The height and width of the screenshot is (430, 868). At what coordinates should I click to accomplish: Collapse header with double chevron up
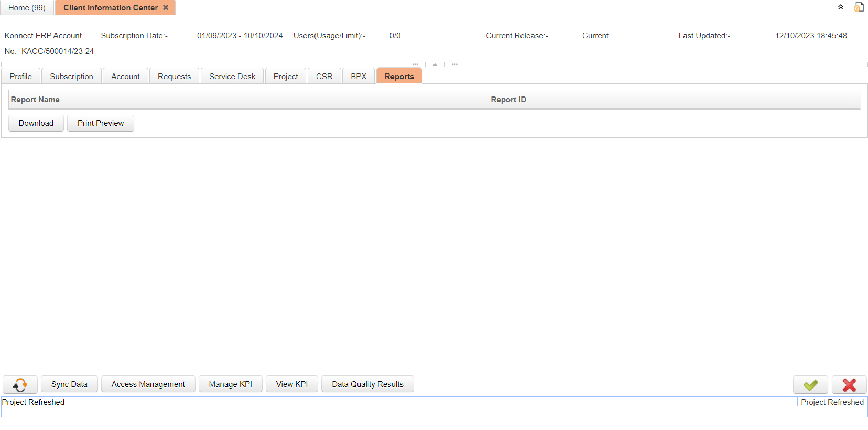click(x=840, y=7)
